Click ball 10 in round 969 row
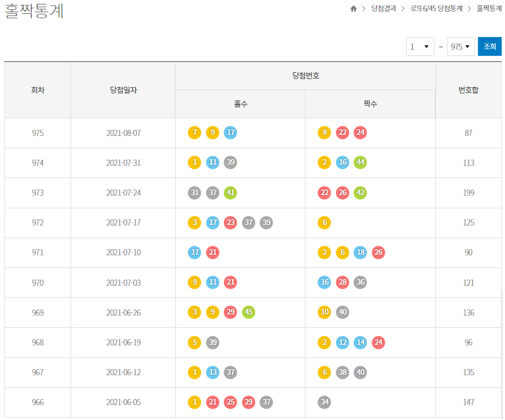Viewport: 505px width, 420px height. 324,312
